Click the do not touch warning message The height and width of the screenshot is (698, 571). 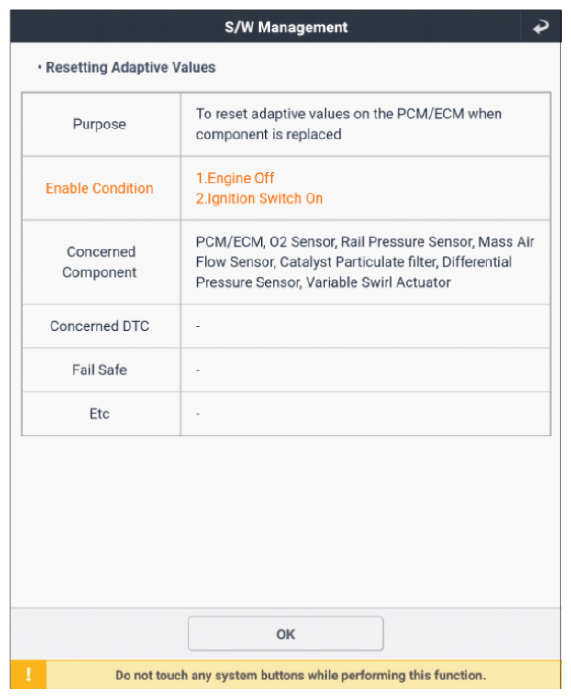(x=301, y=675)
